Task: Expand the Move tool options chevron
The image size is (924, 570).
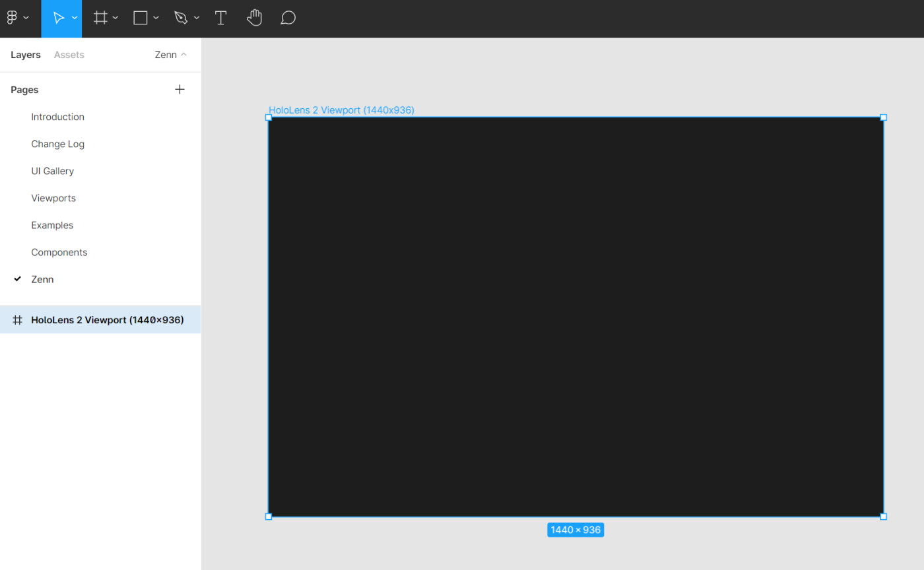Action: point(75,18)
